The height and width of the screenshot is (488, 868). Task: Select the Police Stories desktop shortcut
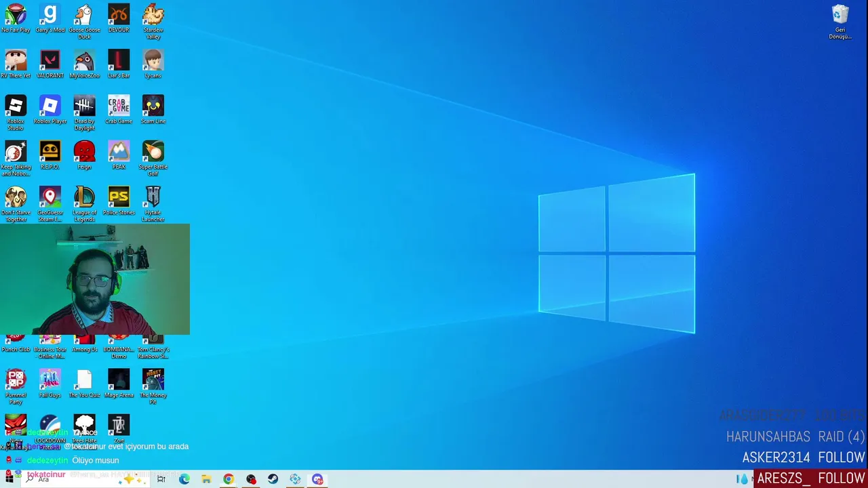tap(119, 201)
